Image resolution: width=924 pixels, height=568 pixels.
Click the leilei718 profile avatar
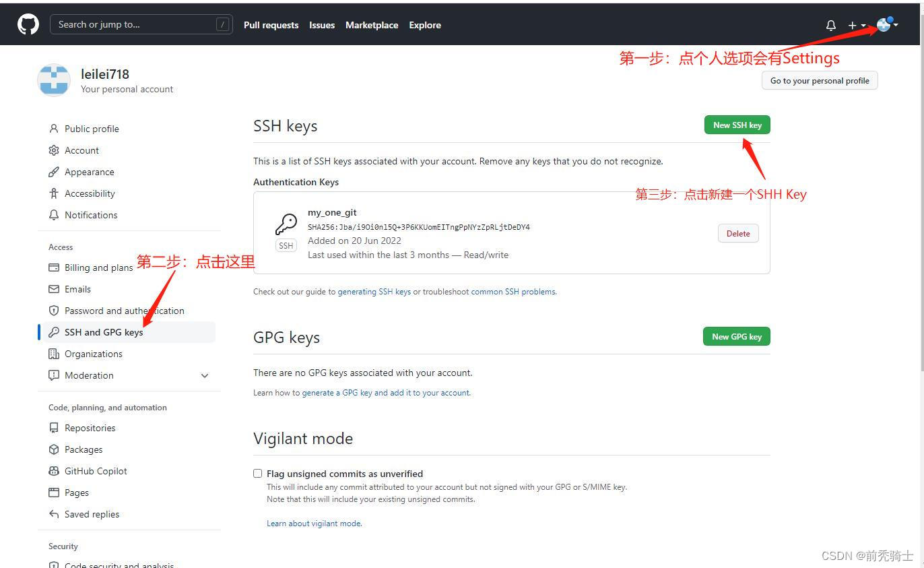coord(54,80)
